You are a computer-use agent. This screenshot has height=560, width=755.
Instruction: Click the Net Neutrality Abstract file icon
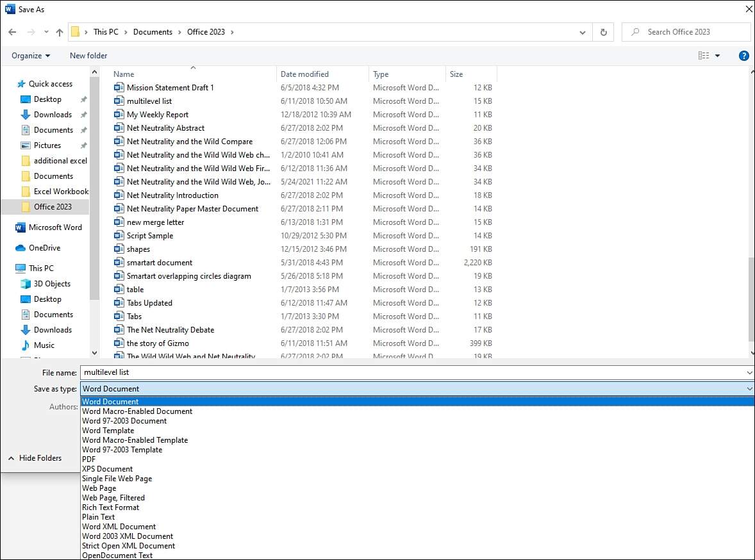pyautogui.click(x=119, y=128)
